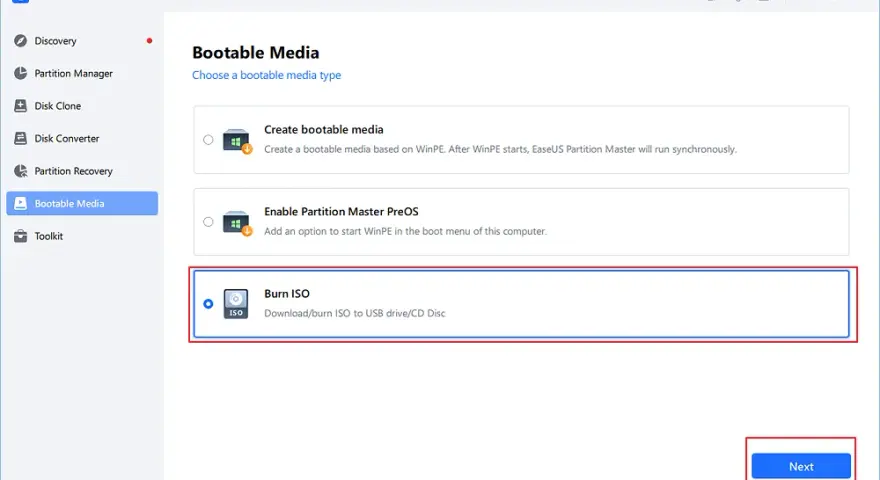Click the Discovery red notification dot
The width and height of the screenshot is (880, 480).
[149, 40]
